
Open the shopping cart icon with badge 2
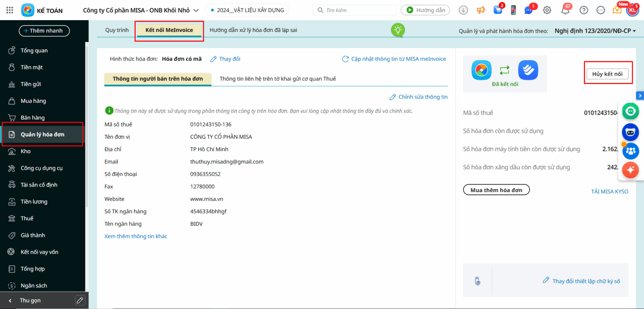click(498, 10)
